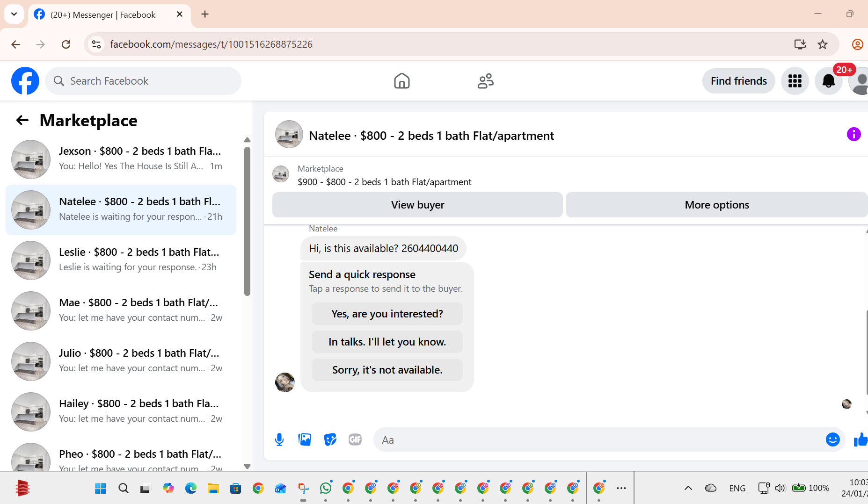
Task: Open Julio's conversation
Action: click(121, 361)
